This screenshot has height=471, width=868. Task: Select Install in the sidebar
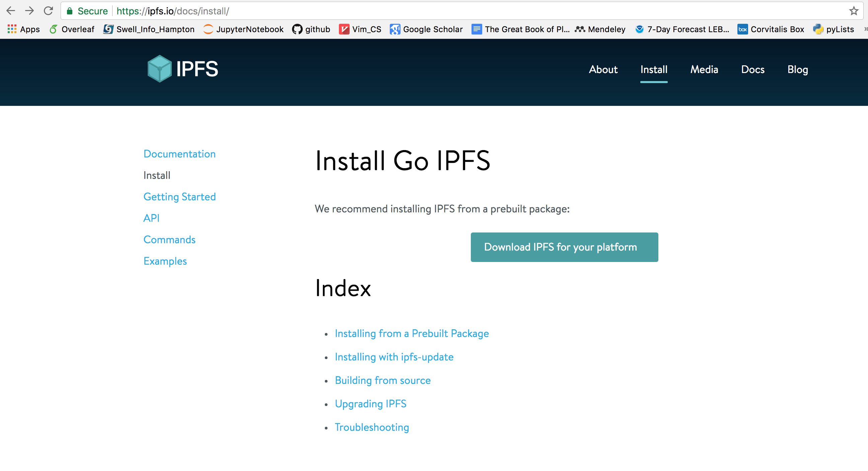coord(157,175)
